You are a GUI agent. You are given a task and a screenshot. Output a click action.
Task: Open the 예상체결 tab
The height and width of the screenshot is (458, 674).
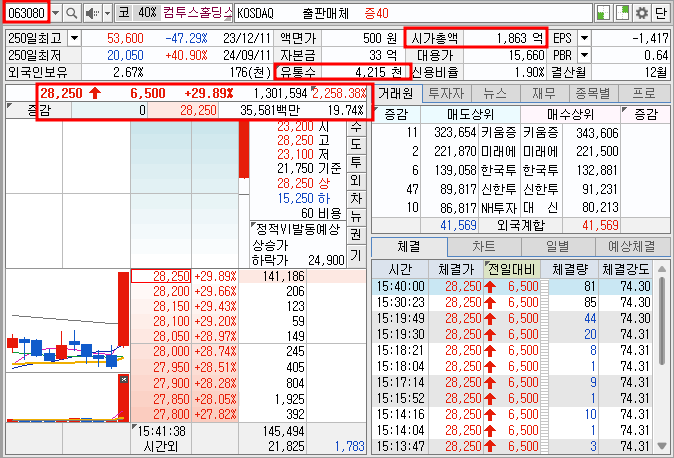[x=632, y=246]
